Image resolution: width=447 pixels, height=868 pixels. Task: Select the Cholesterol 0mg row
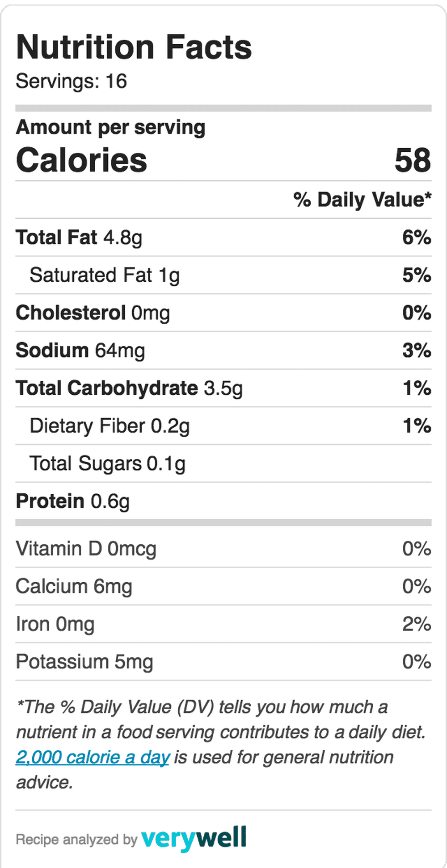click(x=223, y=313)
